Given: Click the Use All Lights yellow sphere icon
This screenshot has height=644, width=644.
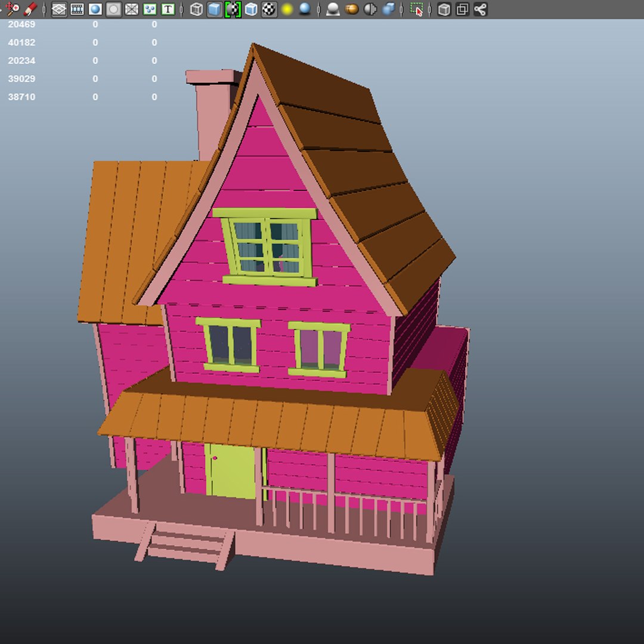Looking at the screenshot, I should point(287,10).
